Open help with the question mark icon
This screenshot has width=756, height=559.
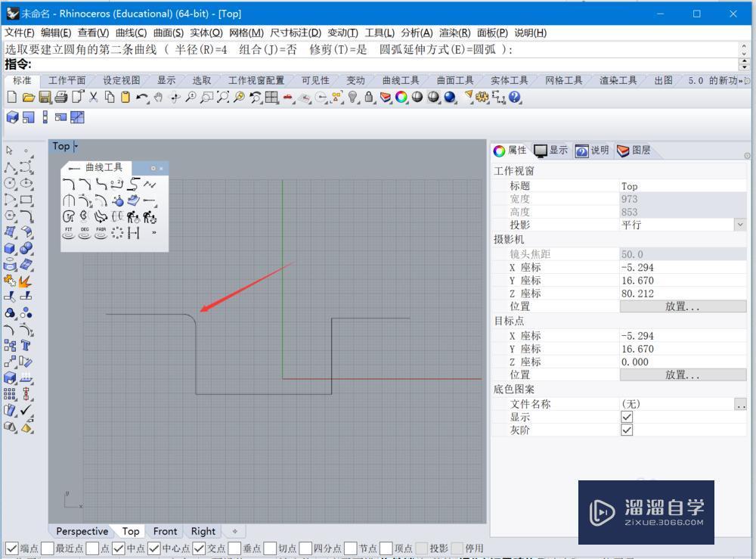pyautogui.click(x=515, y=98)
